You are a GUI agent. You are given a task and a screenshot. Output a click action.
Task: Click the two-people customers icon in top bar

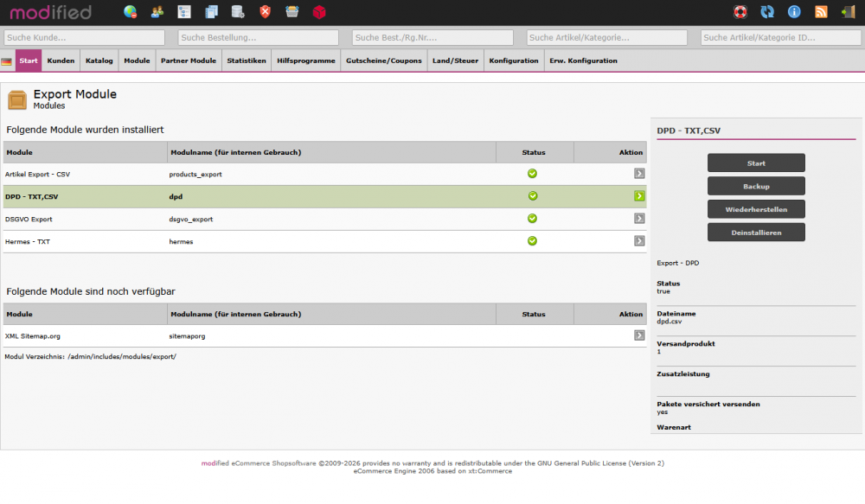pyautogui.click(x=157, y=12)
